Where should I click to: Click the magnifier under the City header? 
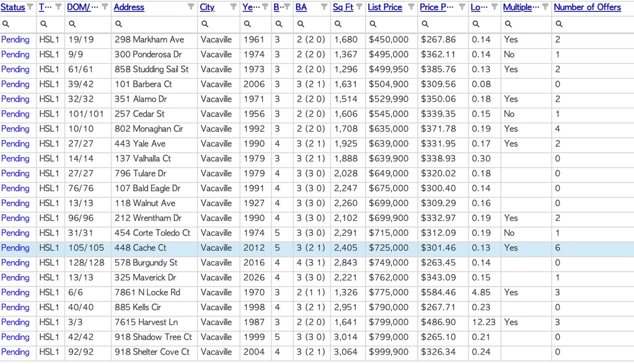[x=205, y=24]
